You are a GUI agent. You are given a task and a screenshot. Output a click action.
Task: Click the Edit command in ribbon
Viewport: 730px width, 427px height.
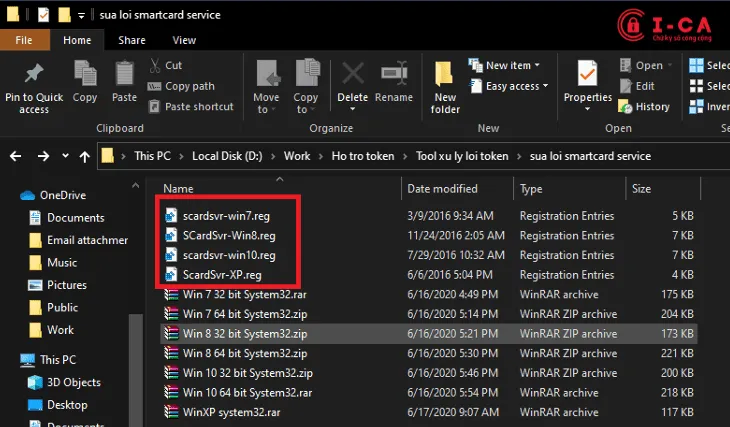click(x=637, y=86)
